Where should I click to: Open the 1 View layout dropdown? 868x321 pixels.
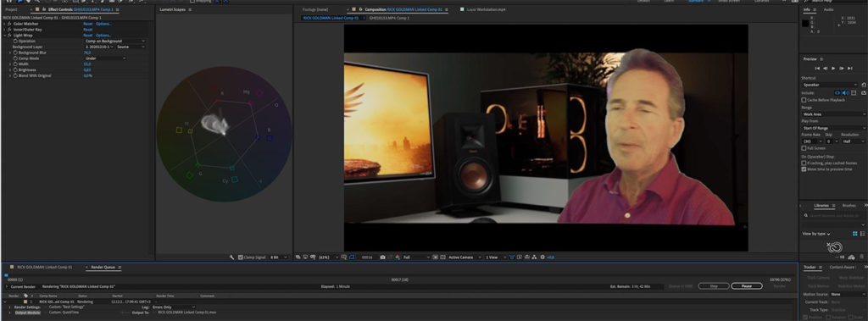pos(495,257)
